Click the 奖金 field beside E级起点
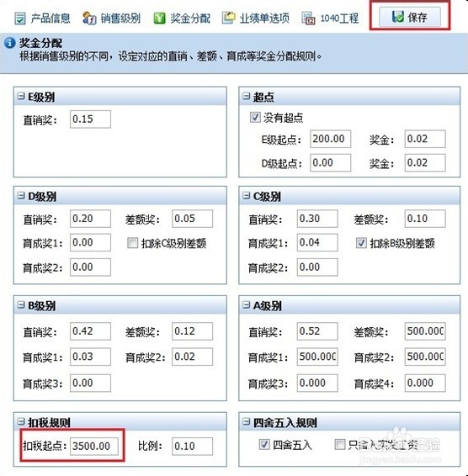 tap(425, 139)
